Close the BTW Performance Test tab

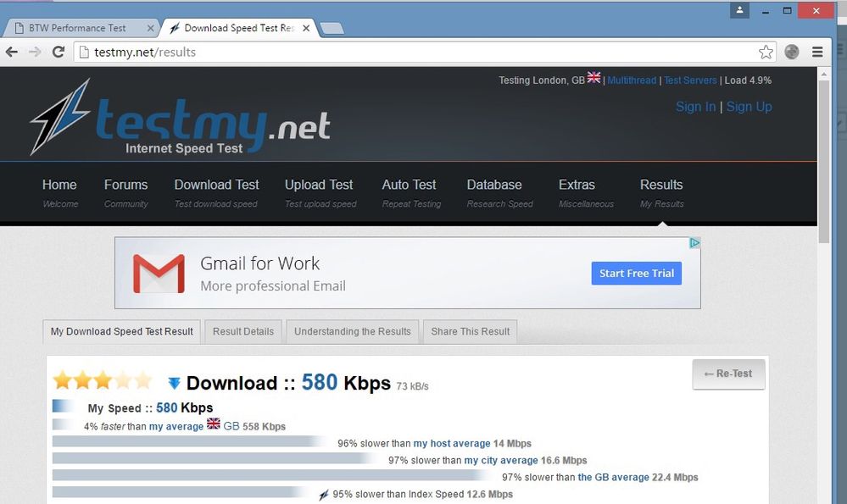pyautogui.click(x=151, y=28)
